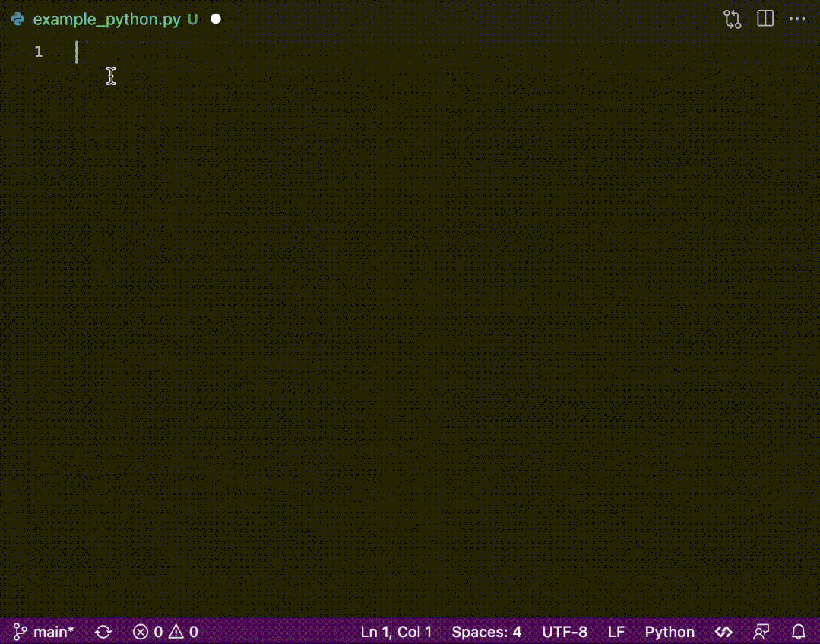Click the Synchronize Changes icon
Screen dimensions: 820x644
coord(103,632)
